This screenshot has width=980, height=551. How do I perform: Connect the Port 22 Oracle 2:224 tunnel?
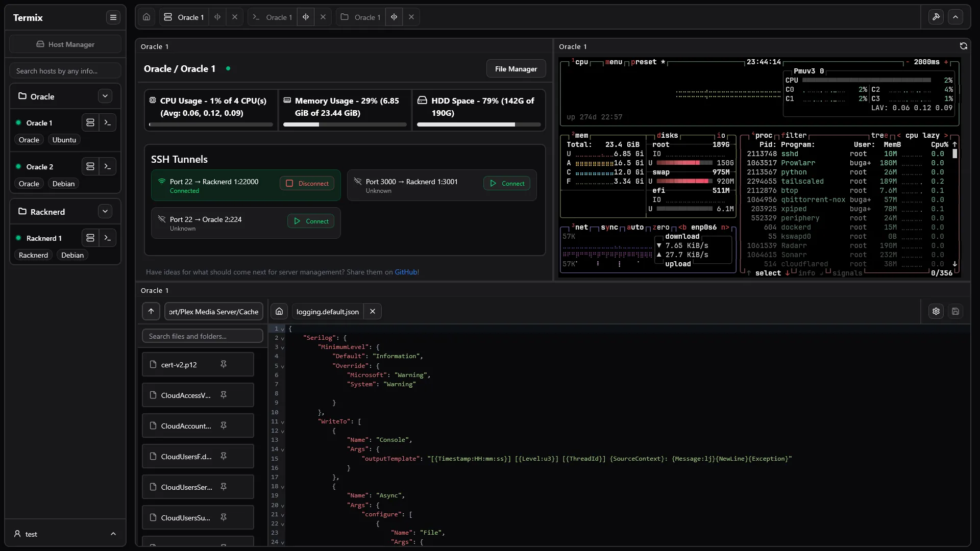311,221
